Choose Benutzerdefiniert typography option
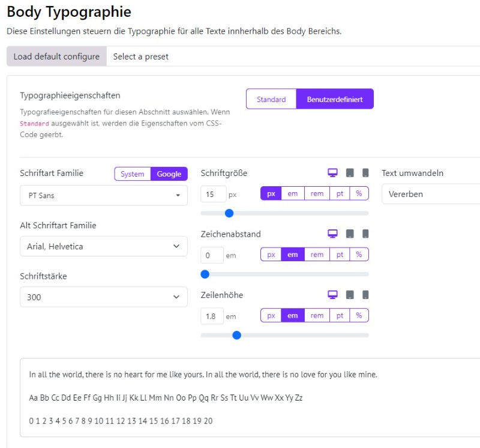Image resolution: width=480 pixels, height=448 pixels. 335,99
